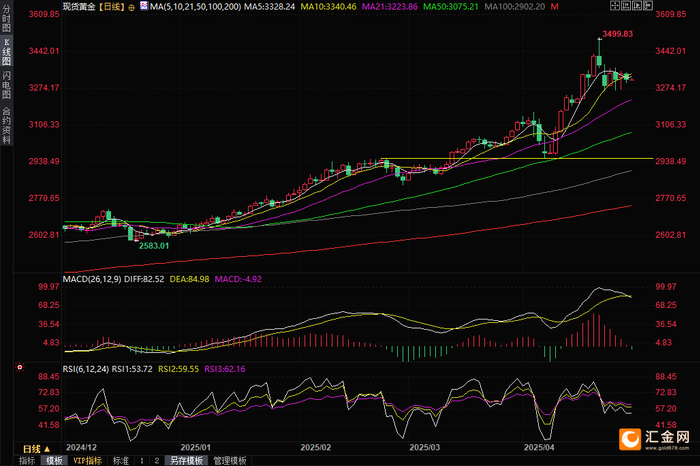The height and width of the screenshot is (466, 700).
Task: Click first layout icon in top-right group
Action: click(x=615, y=5)
